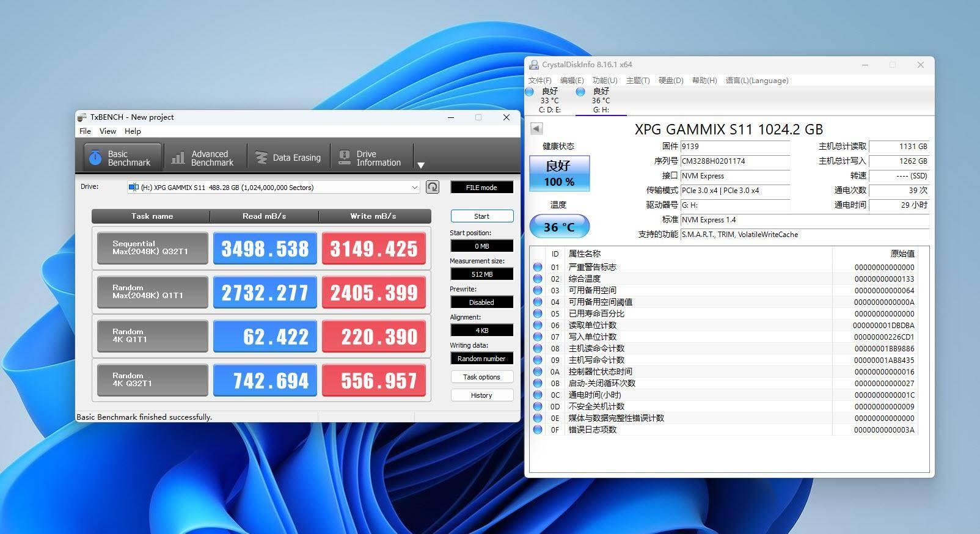This screenshot has height=534, width=980.
Task: Click the 良好 100 % health status box
Action: pyautogui.click(x=559, y=173)
